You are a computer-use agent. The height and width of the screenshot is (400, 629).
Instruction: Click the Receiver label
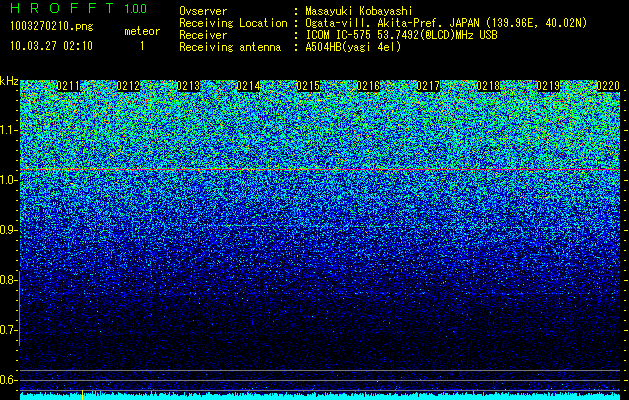(x=203, y=35)
